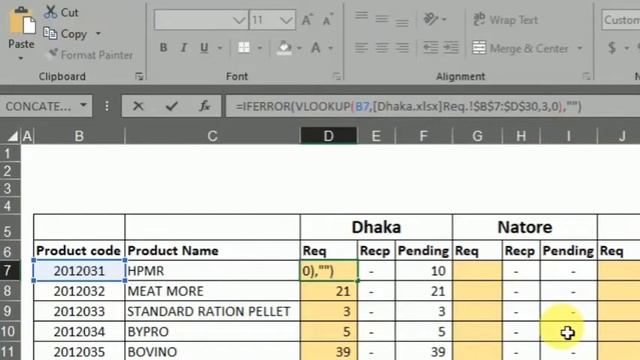Toggle Bold formatting
Image resolution: width=640 pixels, height=360 pixels.
[x=163, y=48]
